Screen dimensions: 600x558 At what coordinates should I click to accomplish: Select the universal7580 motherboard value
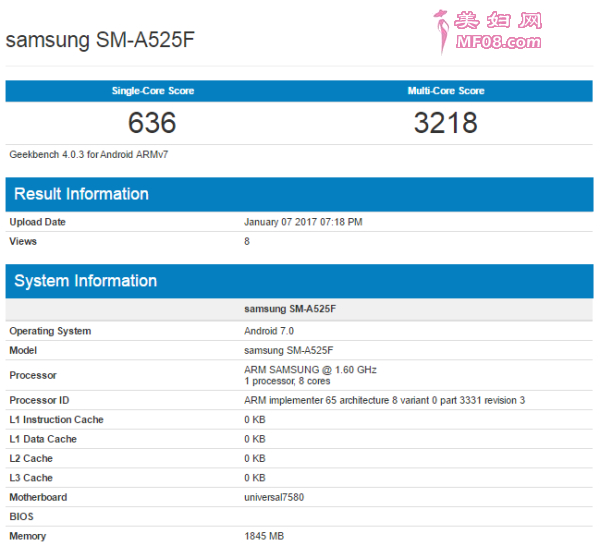(274, 498)
